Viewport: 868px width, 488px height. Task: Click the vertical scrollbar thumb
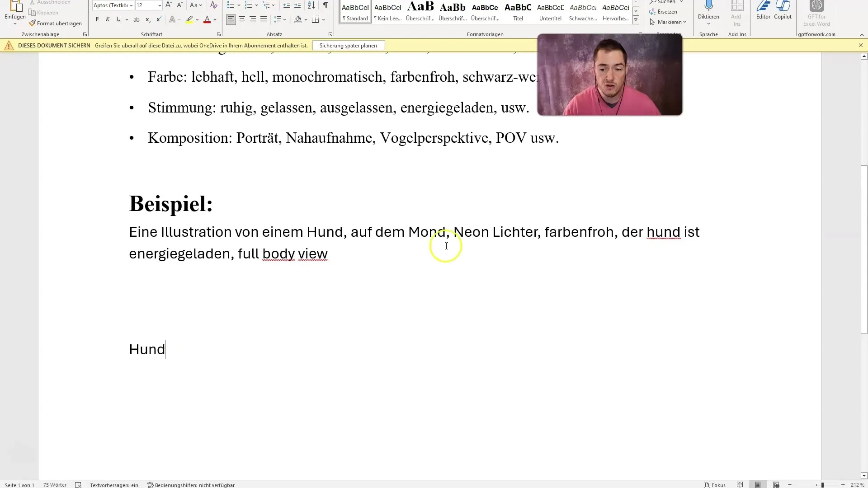[864, 249]
